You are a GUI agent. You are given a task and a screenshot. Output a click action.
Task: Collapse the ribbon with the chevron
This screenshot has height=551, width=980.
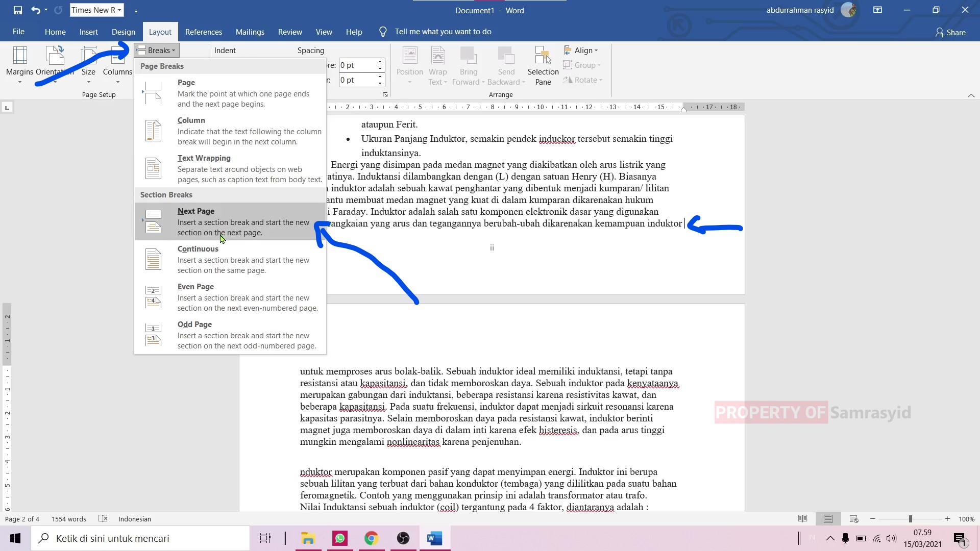pyautogui.click(x=971, y=95)
